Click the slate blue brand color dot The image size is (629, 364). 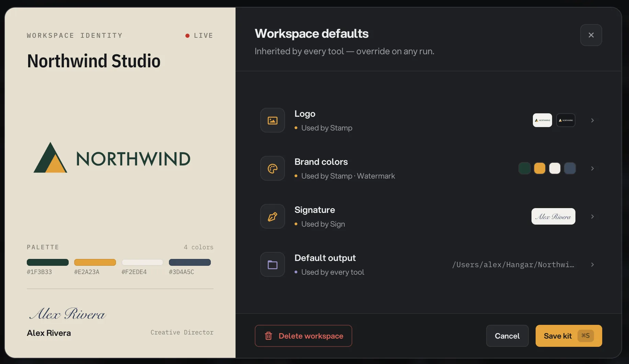(570, 168)
